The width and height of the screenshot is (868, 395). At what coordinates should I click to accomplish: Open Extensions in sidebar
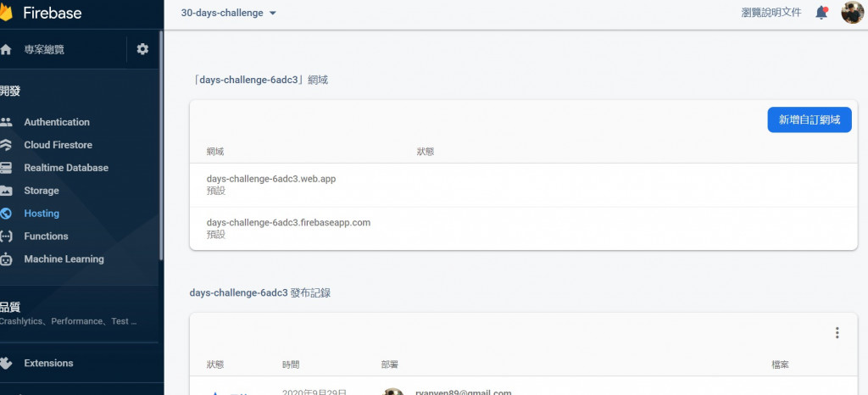tap(48, 363)
